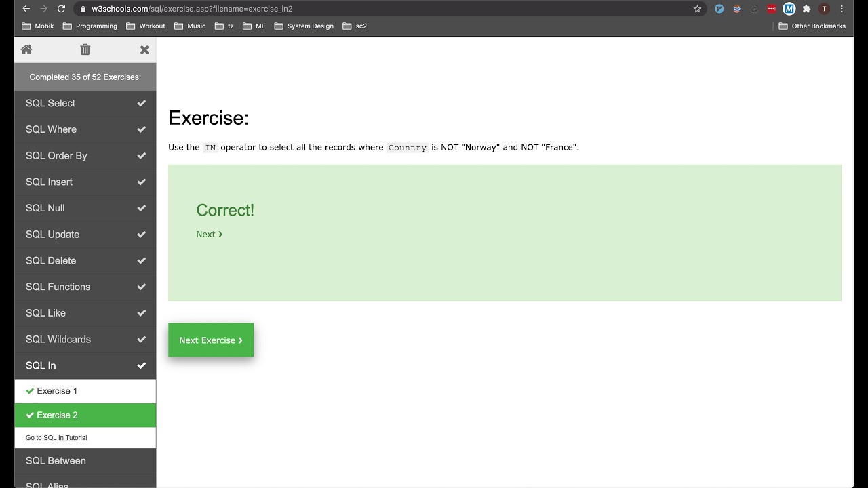Click browser forward arrow

43,9
